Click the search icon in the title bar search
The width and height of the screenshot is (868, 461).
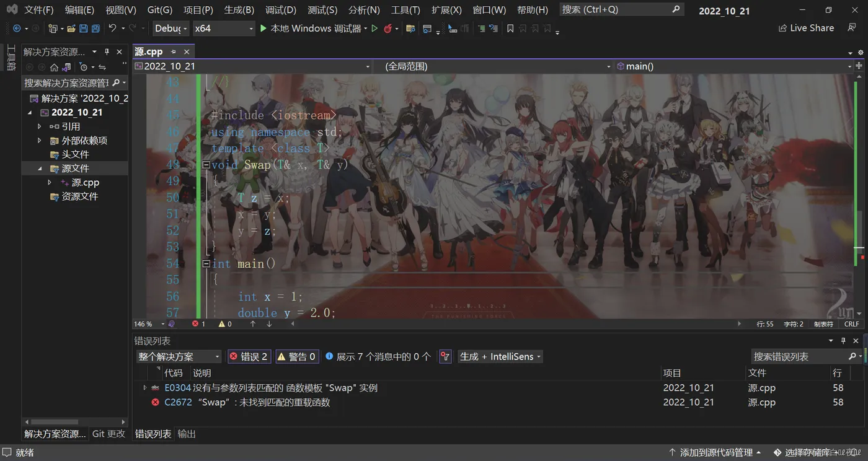pyautogui.click(x=676, y=9)
